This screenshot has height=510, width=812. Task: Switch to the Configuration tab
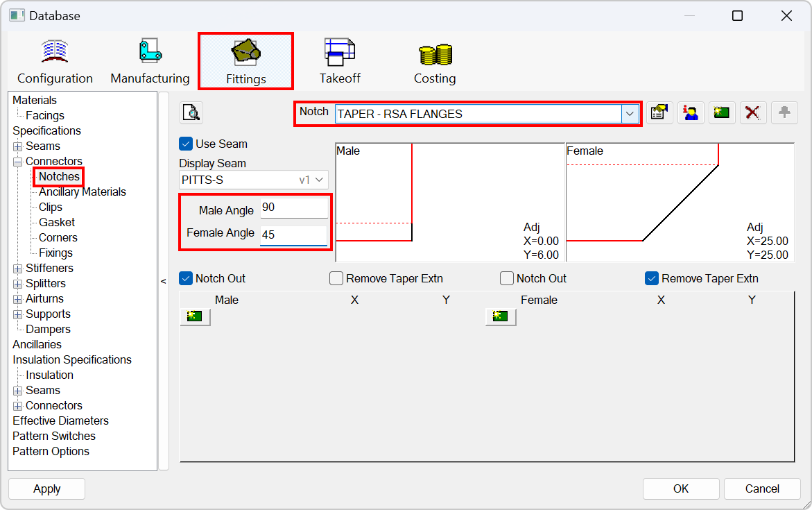tap(55, 59)
